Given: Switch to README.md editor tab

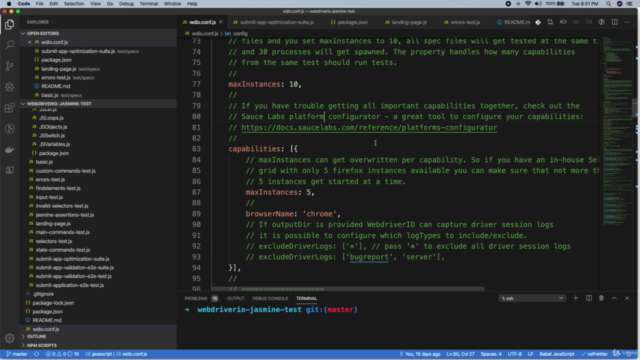Looking at the screenshot, I should point(514,22).
